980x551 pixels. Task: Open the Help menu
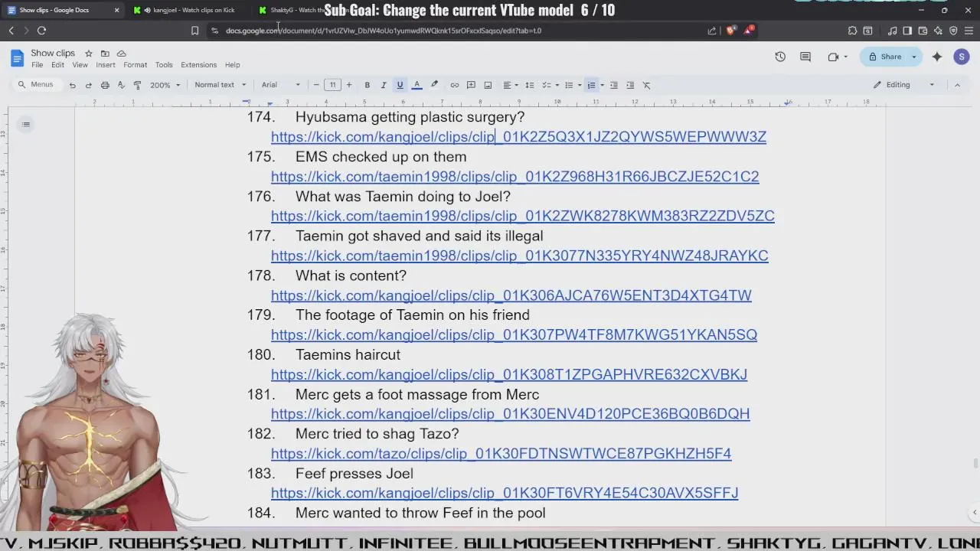pos(232,65)
